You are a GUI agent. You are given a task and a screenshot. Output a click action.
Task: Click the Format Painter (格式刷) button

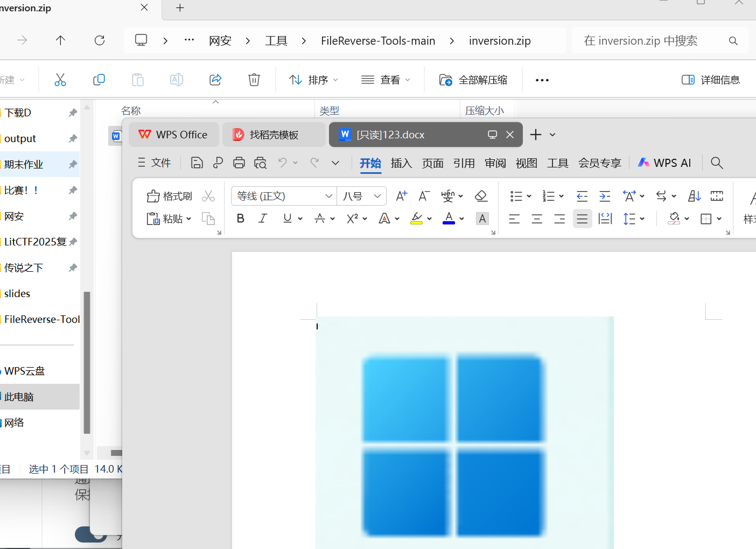coord(170,196)
